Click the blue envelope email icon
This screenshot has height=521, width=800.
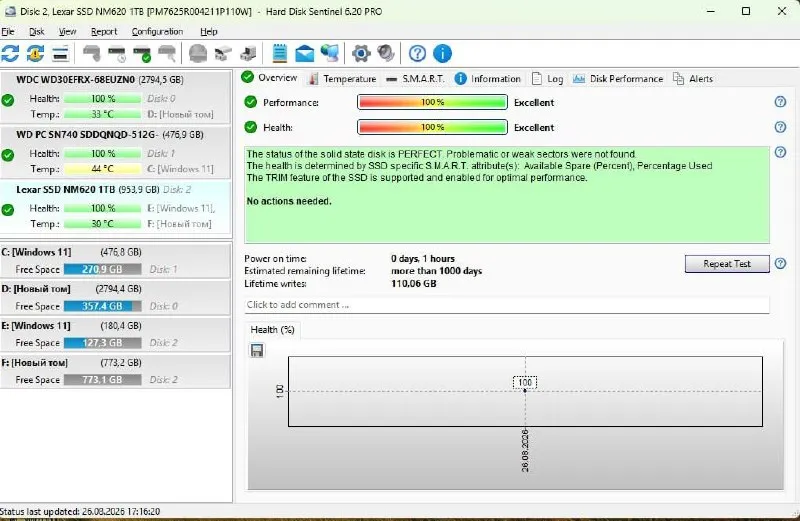pyautogui.click(x=305, y=54)
